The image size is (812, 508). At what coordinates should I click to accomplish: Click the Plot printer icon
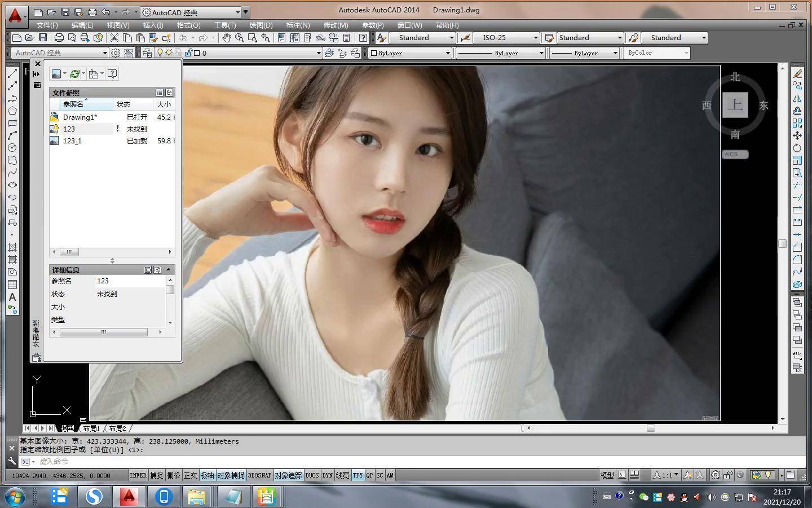(x=59, y=38)
